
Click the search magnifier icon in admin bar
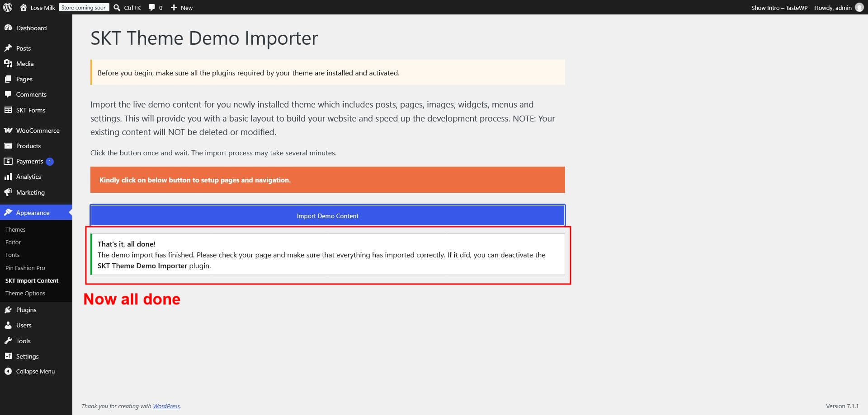(x=117, y=7)
